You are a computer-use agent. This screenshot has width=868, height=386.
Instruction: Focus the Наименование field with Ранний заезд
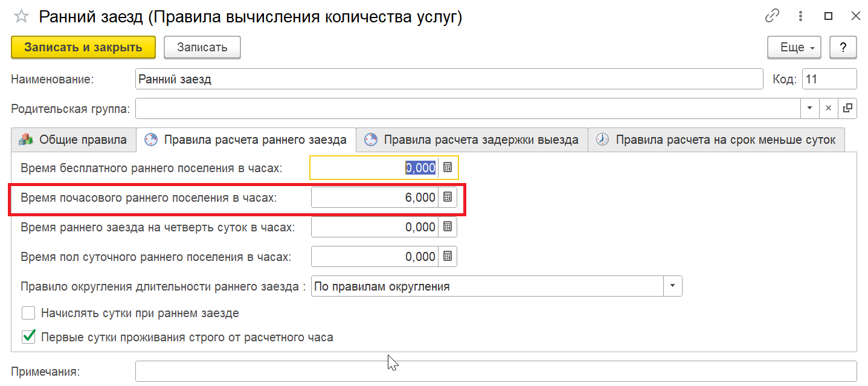[449, 79]
